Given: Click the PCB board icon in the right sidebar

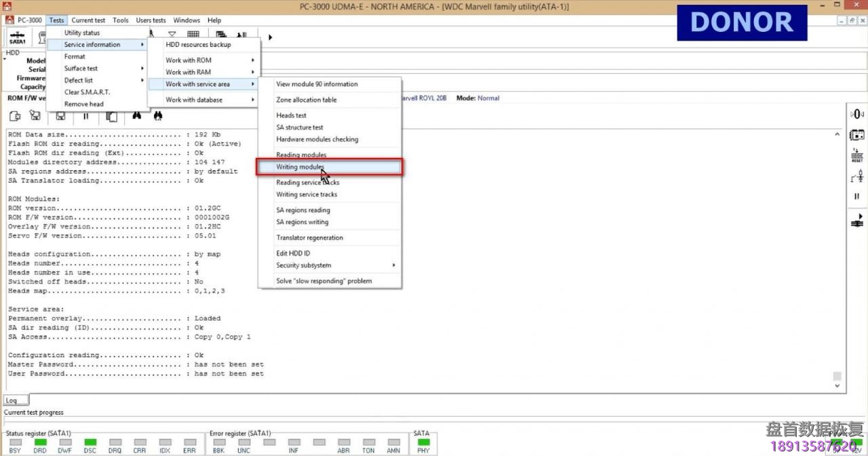Looking at the screenshot, I should tap(857, 135).
